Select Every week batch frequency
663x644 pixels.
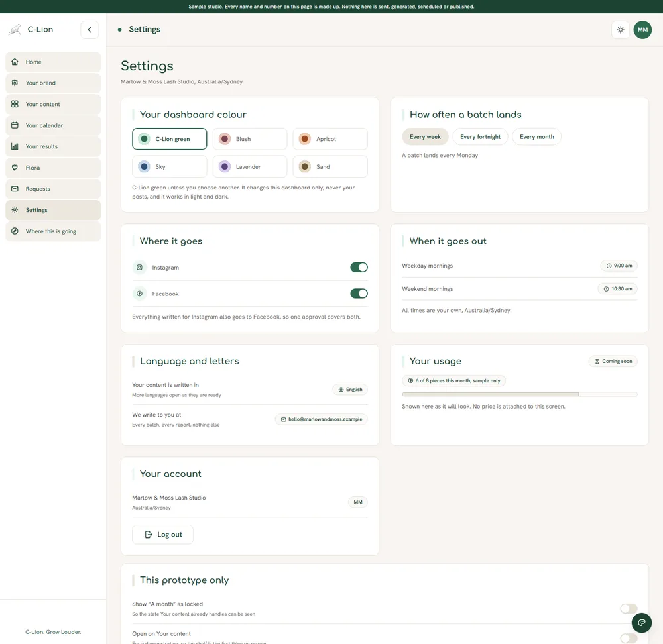click(425, 137)
